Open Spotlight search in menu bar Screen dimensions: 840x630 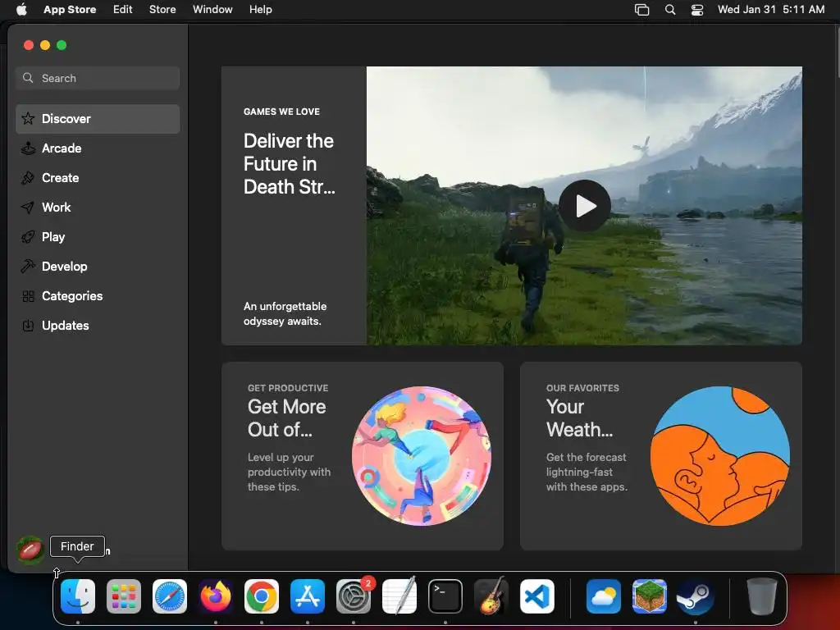[x=670, y=9]
